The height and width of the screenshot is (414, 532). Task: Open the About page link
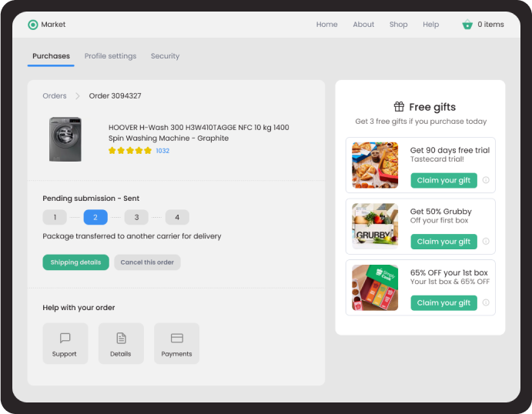363,25
